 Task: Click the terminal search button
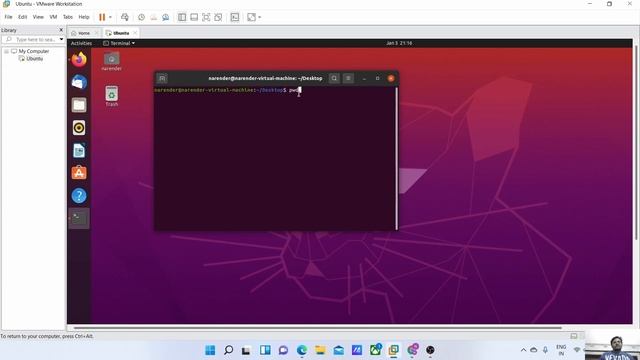click(x=334, y=78)
